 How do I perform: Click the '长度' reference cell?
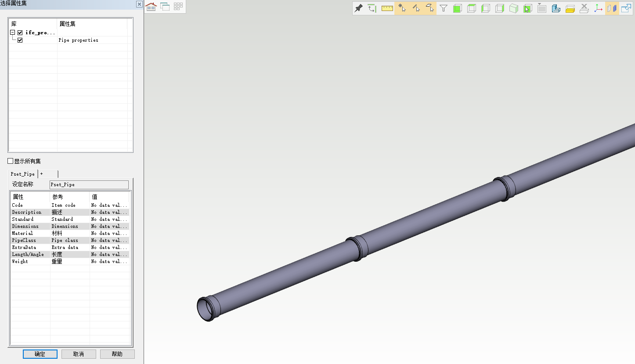[x=70, y=254]
